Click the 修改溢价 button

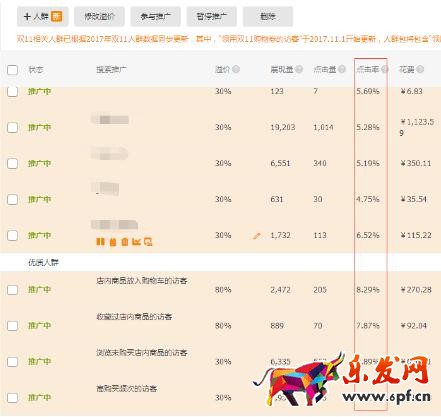pyautogui.click(x=99, y=16)
